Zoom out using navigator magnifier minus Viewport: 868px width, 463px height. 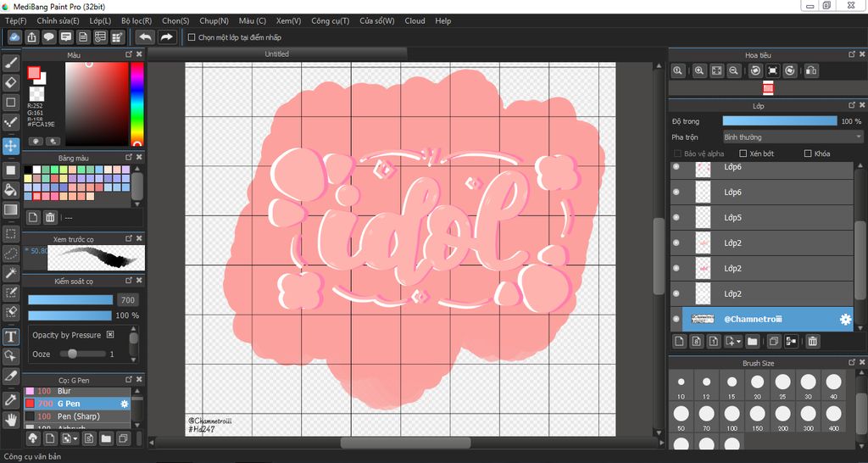point(733,70)
